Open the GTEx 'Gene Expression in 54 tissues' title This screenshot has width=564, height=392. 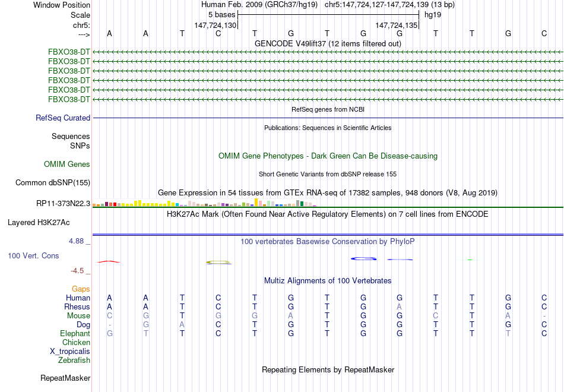[x=328, y=193]
